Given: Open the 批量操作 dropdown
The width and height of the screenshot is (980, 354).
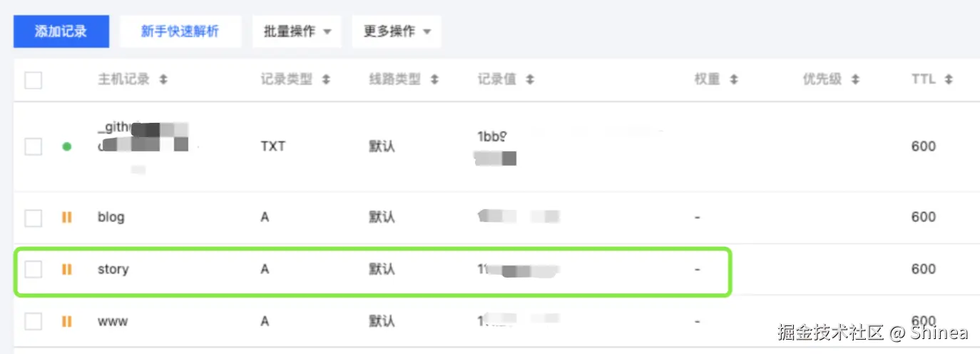Looking at the screenshot, I should [x=297, y=31].
